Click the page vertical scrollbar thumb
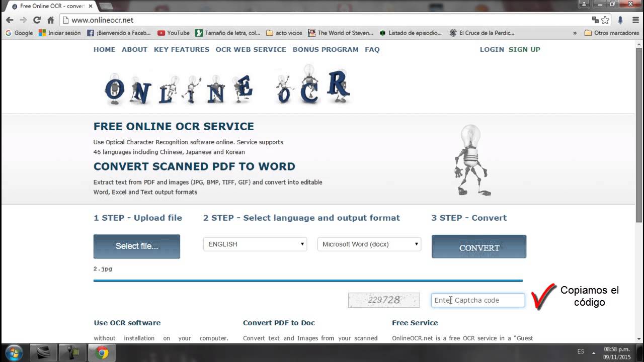This screenshot has height=362, width=644. (x=639, y=135)
